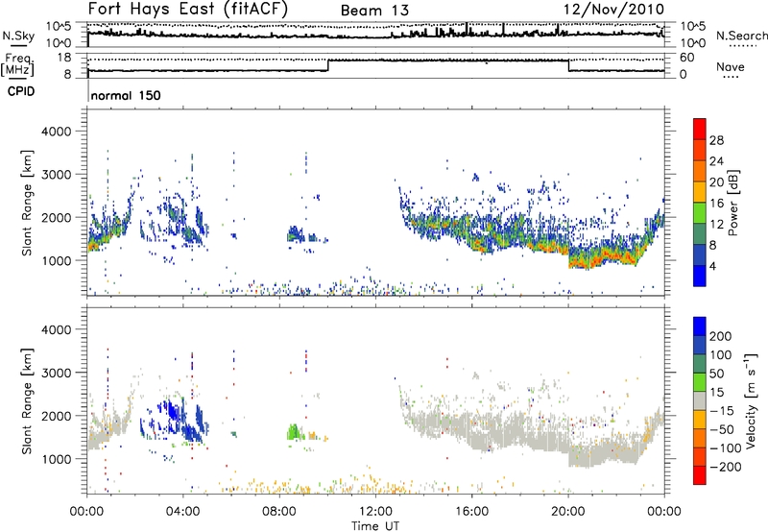This screenshot has height=532, width=768.
Task: Click the left '10^5' noise axis tick
Action: pos(59,27)
